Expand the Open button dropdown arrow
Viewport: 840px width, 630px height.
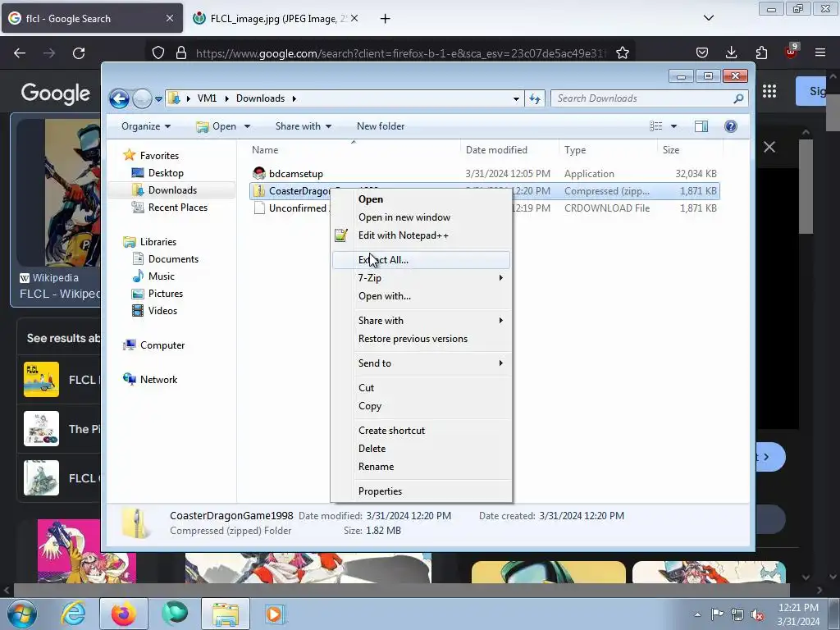(x=247, y=126)
